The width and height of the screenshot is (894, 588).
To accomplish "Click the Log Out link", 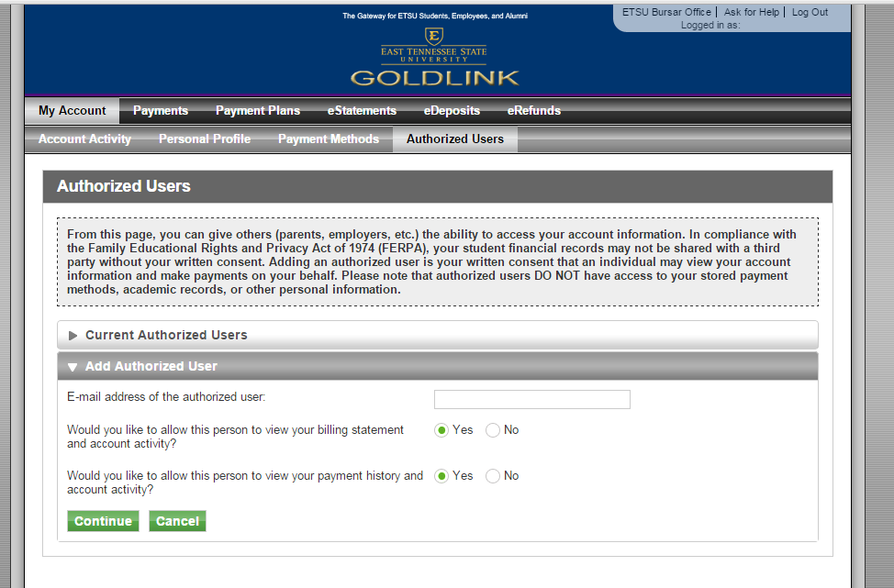I will pyautogui.click(x=810, y=13).
